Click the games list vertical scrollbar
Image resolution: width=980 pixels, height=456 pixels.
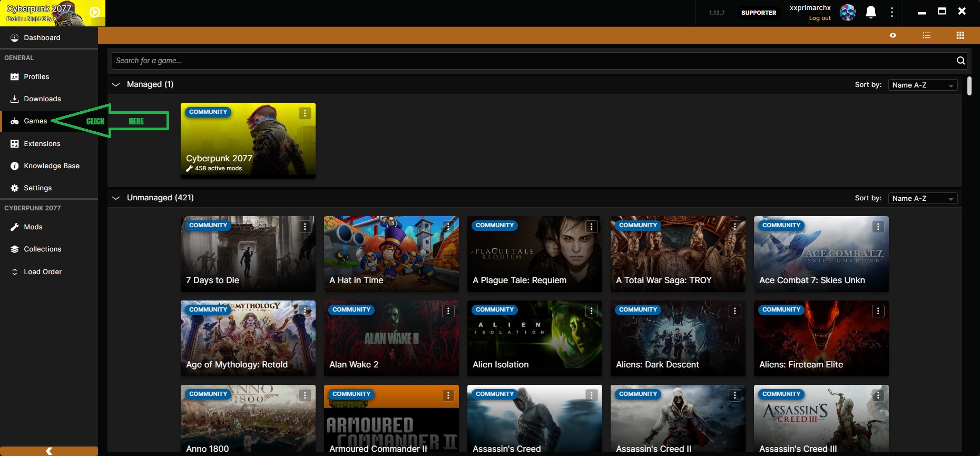(969, 86)
